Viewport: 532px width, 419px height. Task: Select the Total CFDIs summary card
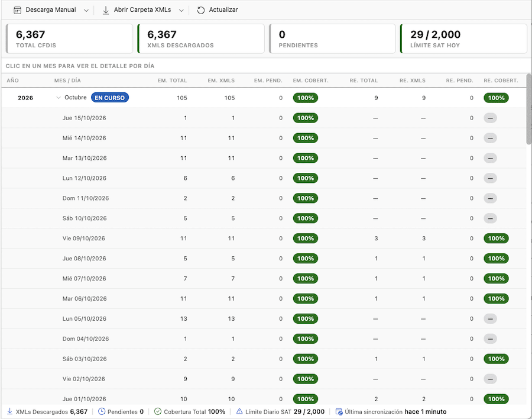click(70, 38)
